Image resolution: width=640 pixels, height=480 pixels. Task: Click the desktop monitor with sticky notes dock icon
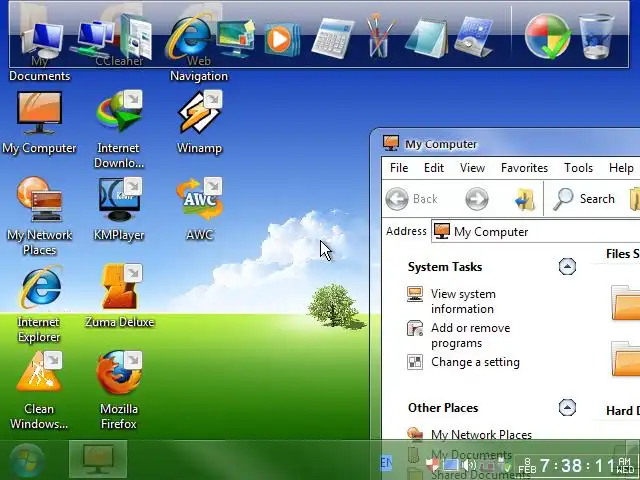[236, 39]
